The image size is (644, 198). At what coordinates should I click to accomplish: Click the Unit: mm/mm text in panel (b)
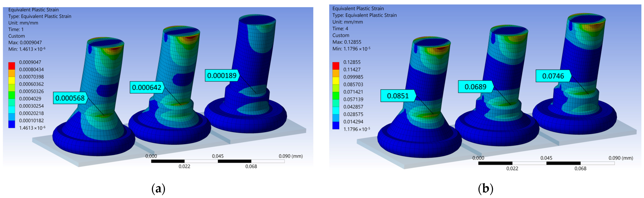pos(347,22)
